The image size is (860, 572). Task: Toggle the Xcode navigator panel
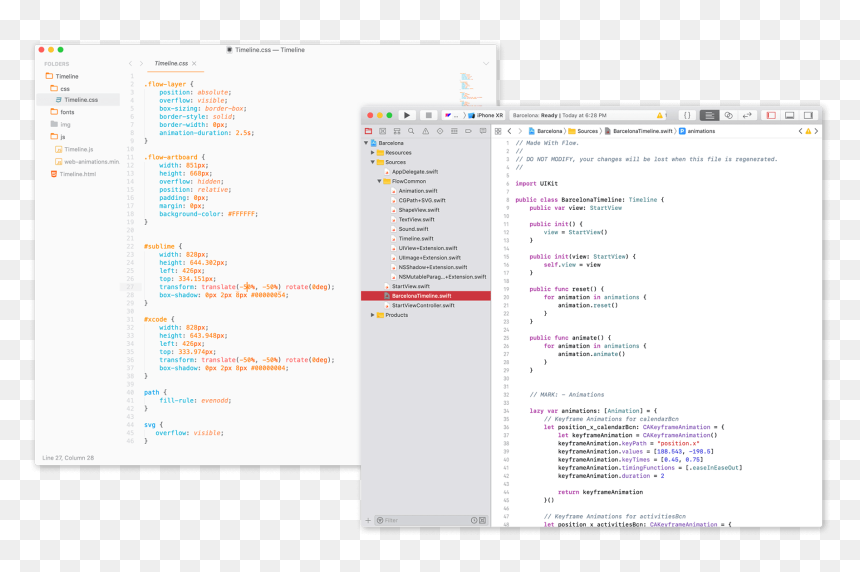(771, 115)
